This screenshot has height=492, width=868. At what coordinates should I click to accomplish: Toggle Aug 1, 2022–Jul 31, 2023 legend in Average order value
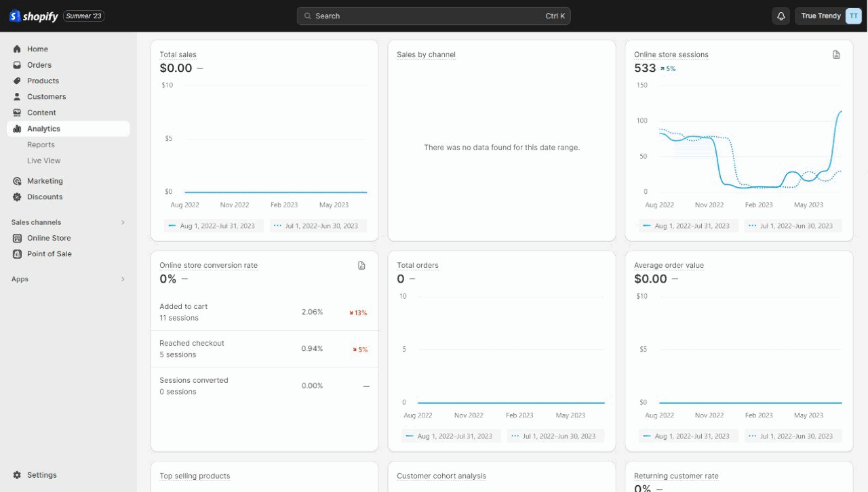(x=687, y=436)
